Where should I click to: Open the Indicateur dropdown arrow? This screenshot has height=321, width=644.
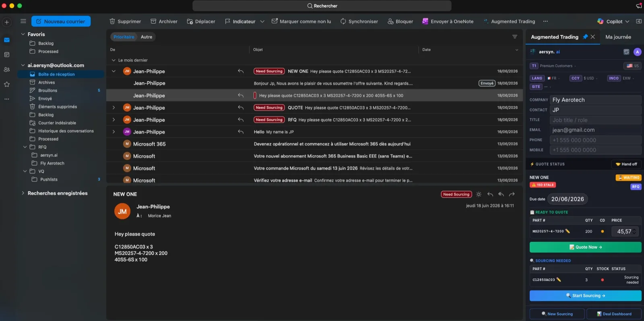[262, 21]
